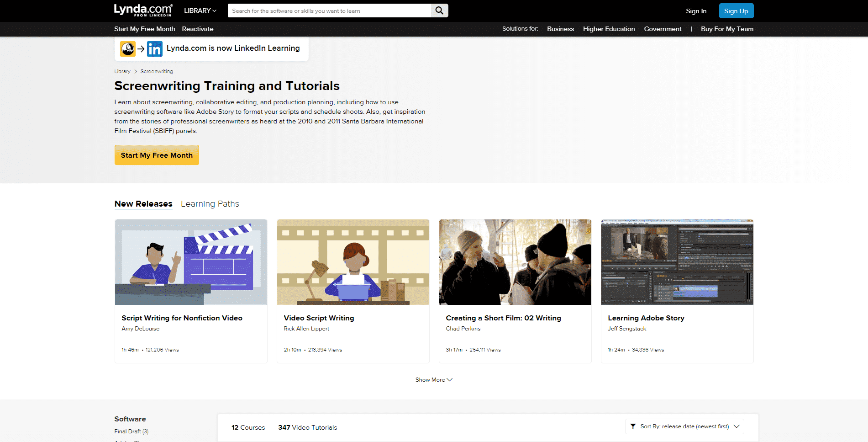Viewport: 868px width, 442px height.
Task: Open the Government solutions link
Action: pos(663,29)
